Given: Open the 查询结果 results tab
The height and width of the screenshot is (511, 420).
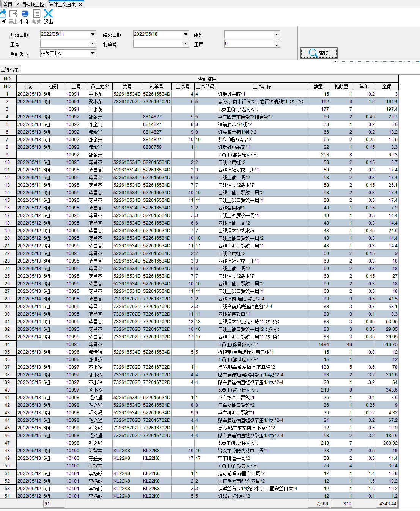Looking at the screenshot, I should [x=10, y=69].
